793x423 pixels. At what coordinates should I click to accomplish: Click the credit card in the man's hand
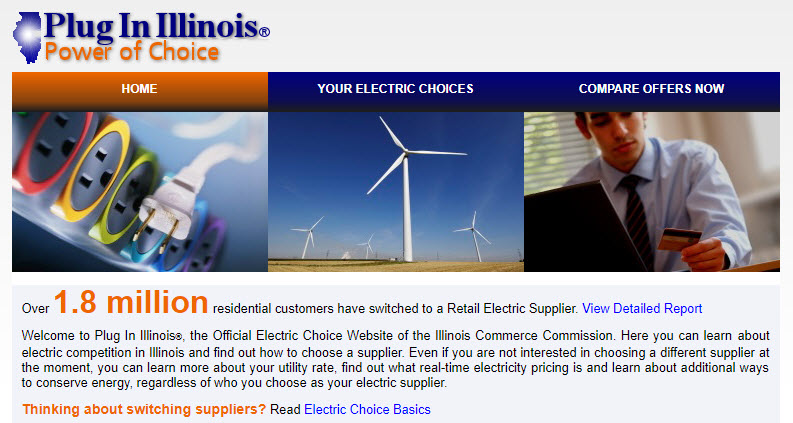point(679,239)
